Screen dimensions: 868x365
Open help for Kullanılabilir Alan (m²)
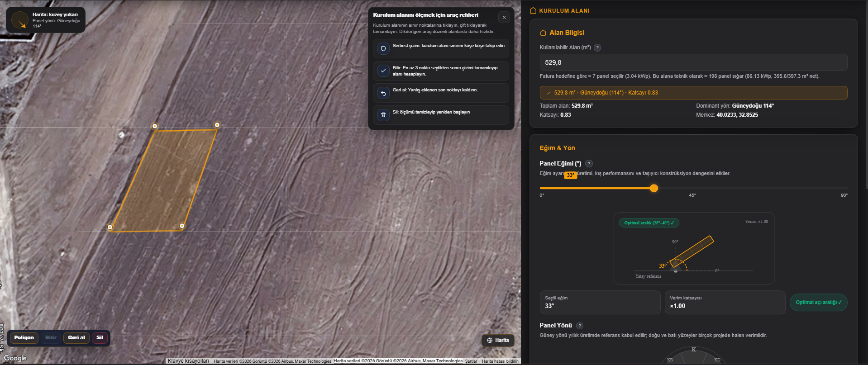(597, 47)
